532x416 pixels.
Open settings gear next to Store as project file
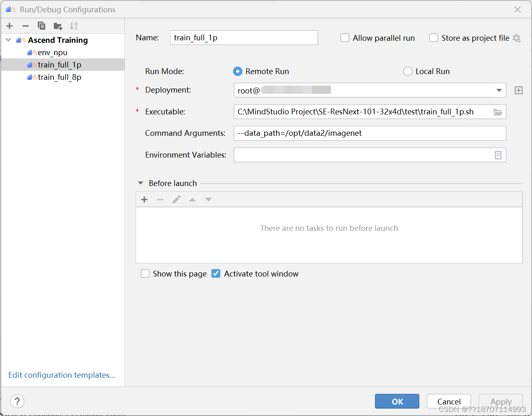point(517,38)
